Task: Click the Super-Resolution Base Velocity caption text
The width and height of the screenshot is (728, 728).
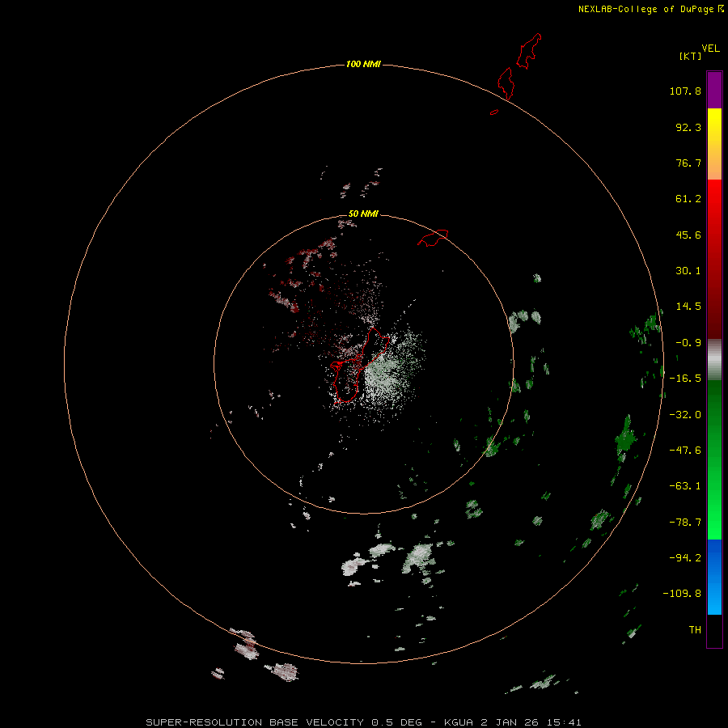Action: point(363,722)
